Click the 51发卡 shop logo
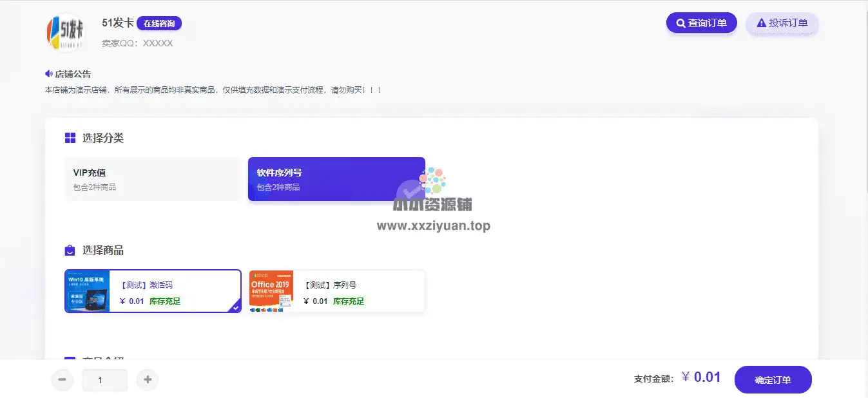Image resolution: width=868 pixels, height=398 pixels. [x=66, y=33]
